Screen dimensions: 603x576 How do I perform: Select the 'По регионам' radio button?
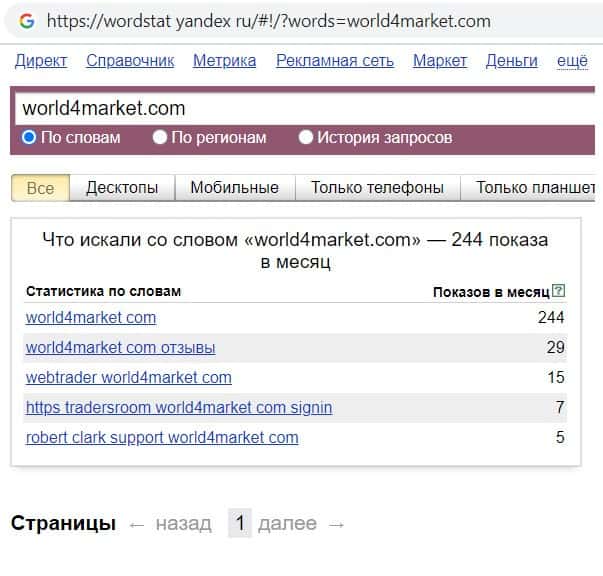[x=160, y=138]
